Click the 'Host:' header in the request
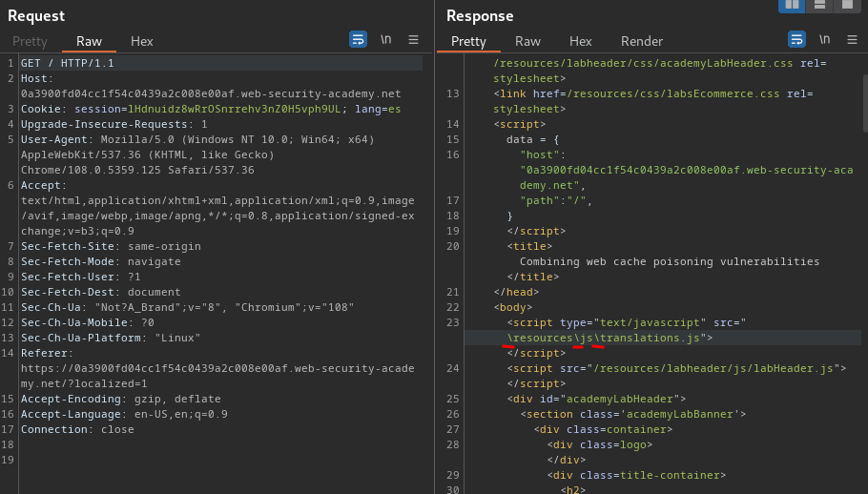 pyautogui.click(x=37, y=78)
